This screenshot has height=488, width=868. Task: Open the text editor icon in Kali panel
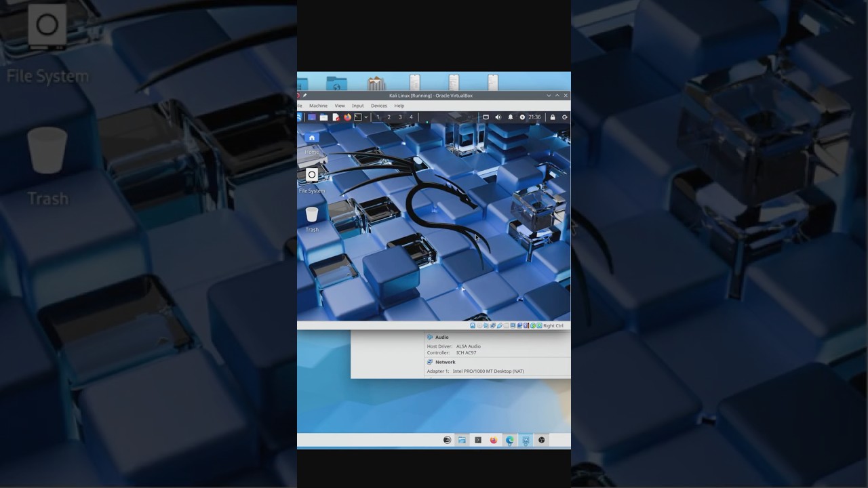coord(336,117)
